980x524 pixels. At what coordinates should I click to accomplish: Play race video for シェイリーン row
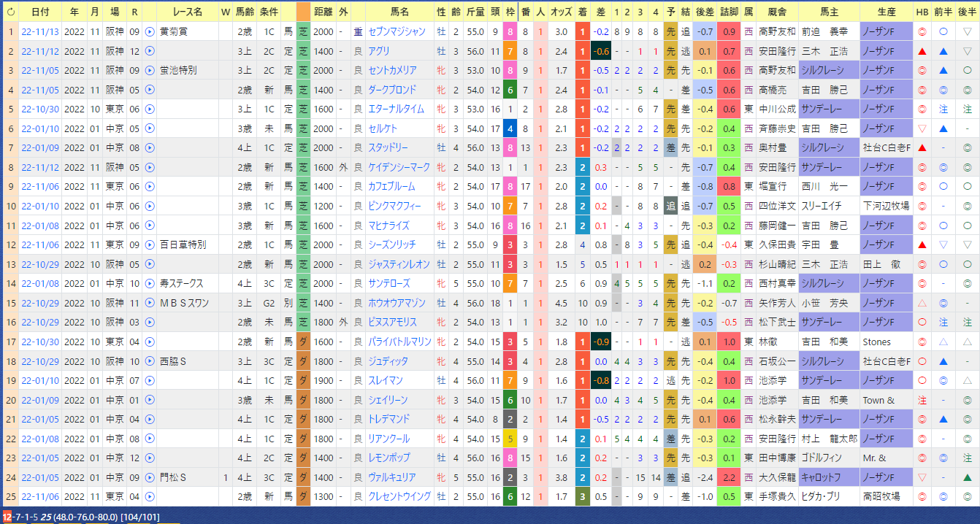click(150, 400)
